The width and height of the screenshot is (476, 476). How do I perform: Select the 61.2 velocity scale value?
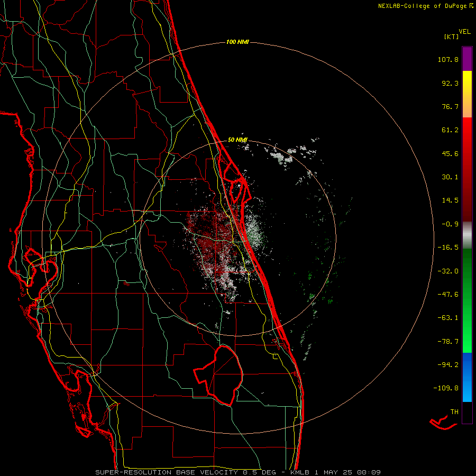[x=450, y=130]
